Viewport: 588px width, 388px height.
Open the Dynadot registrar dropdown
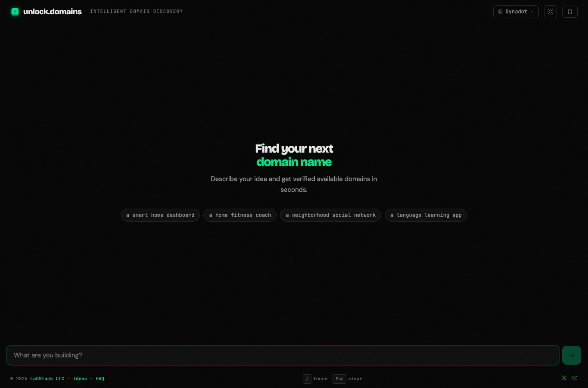(x=516, y=12)
